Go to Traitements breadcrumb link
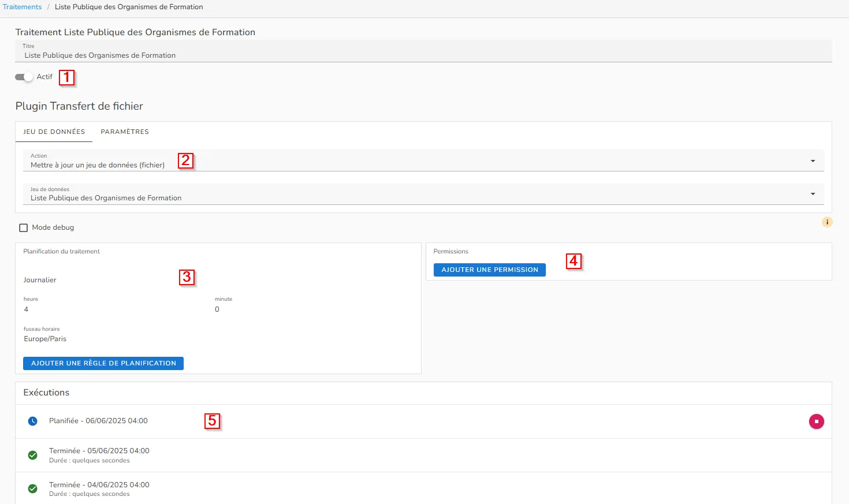This screenshot has width=849, height=504. [x=23, y=7]
